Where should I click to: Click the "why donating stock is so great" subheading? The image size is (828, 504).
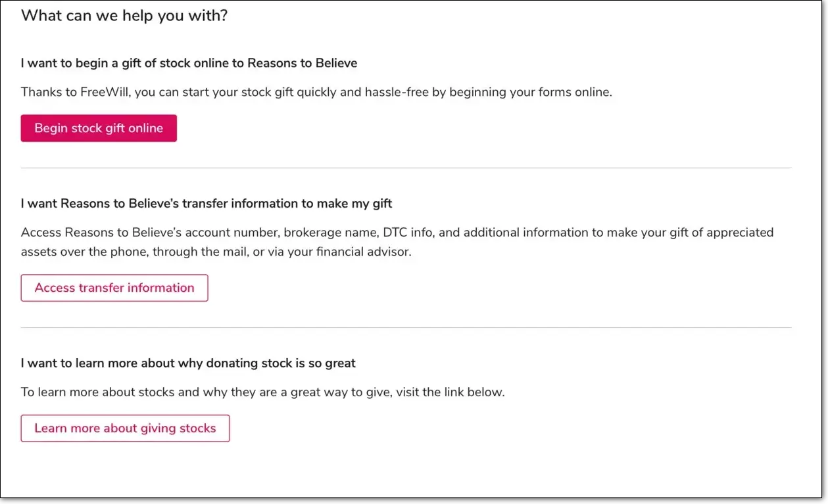coord(188,363)
